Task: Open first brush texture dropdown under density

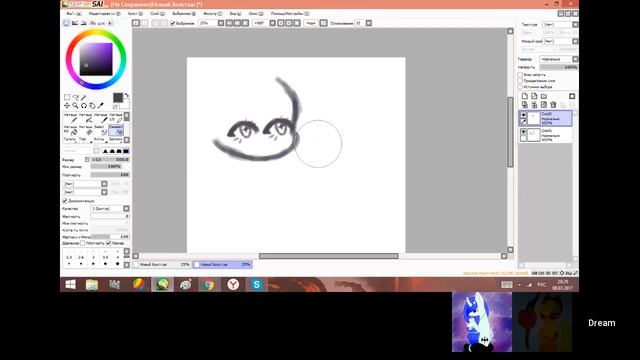Action: [85, 184]
